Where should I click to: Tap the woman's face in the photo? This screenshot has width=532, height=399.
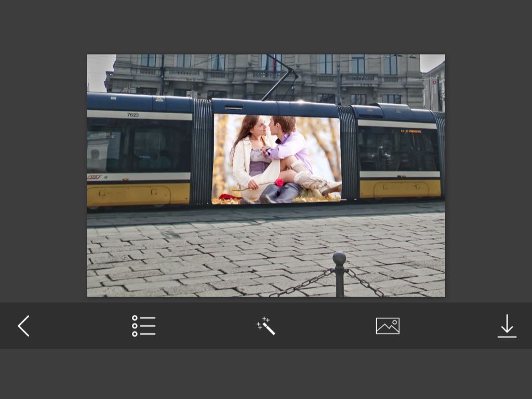pos(259,127)
